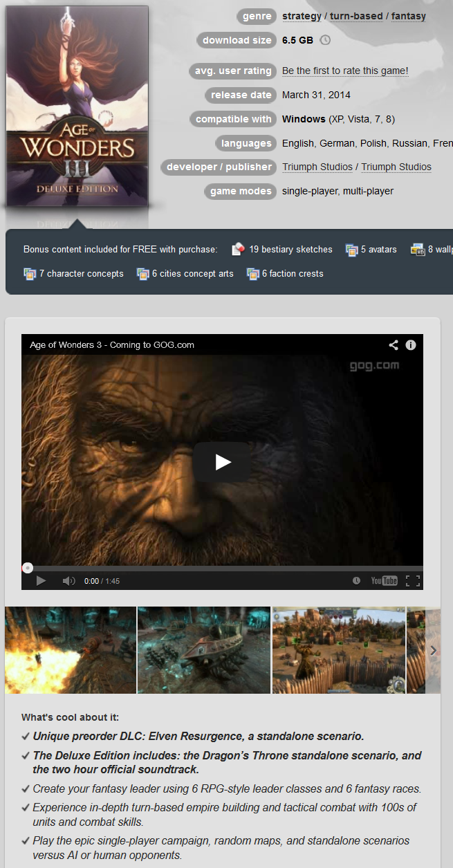The height and width of the screenshot is (868, 453).
Task: Open the wooden fort town screenshot thumbnail
Action: click(339, 650)
